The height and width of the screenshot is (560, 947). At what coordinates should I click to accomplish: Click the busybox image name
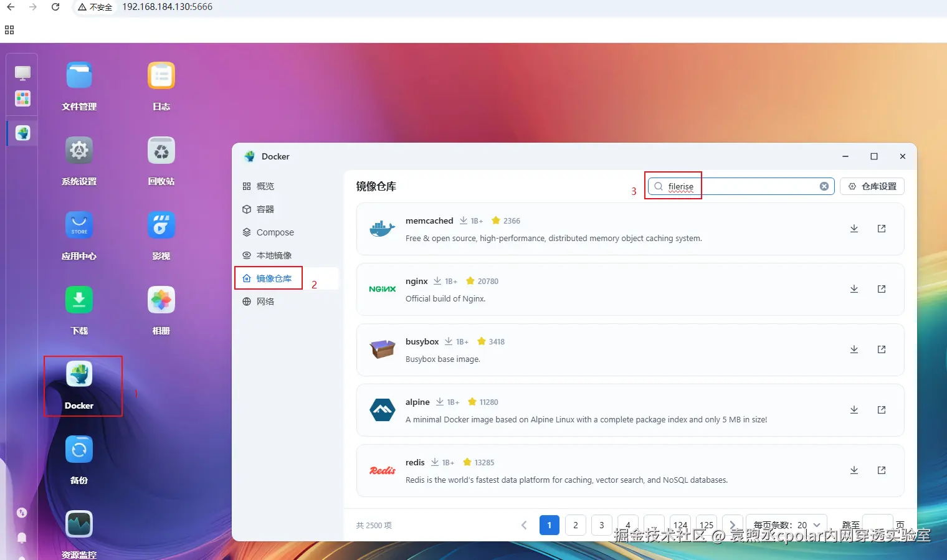(x=422, y=341)
